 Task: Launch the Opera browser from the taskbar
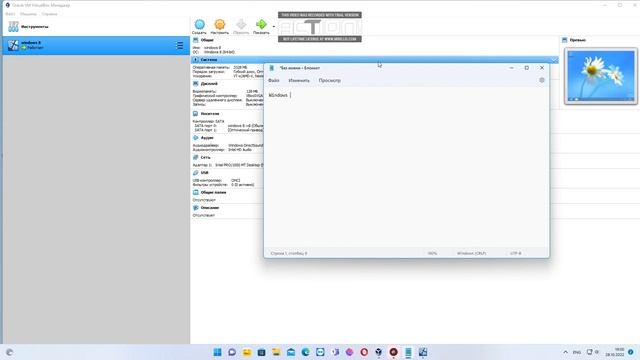pos(364,352)
